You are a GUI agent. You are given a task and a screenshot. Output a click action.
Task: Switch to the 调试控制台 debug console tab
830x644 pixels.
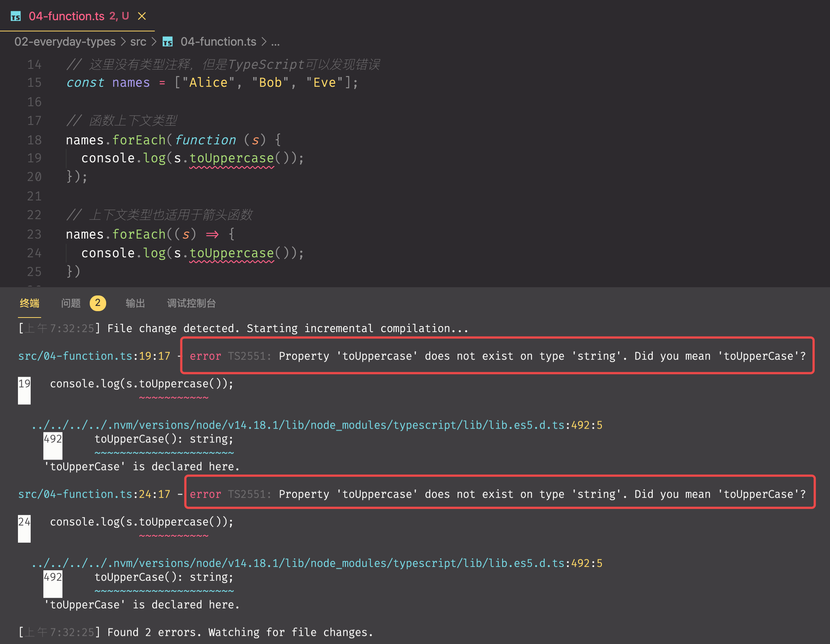191,303
